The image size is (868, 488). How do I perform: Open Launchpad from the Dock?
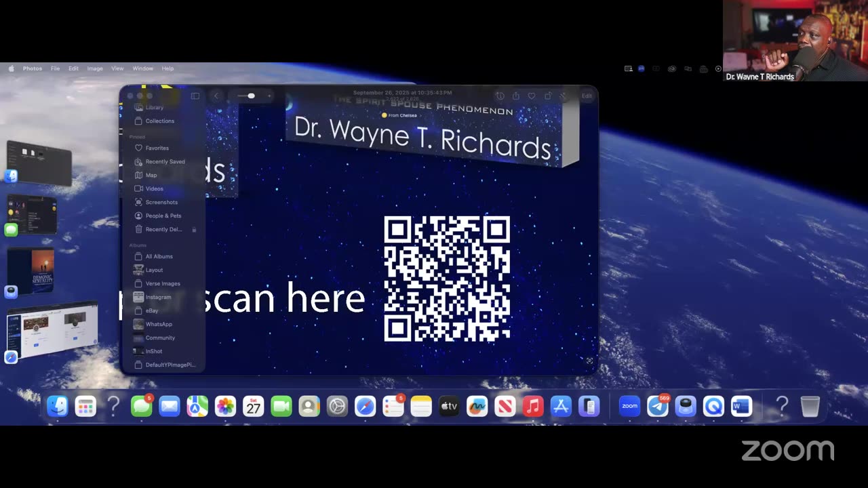(85, 406)
